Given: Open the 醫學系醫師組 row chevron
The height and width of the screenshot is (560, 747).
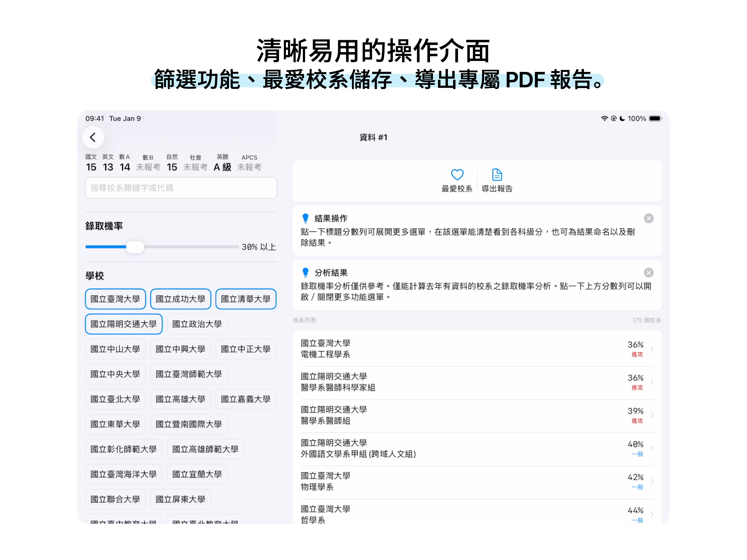Looking at the screenshot, I should click(652, 415).
